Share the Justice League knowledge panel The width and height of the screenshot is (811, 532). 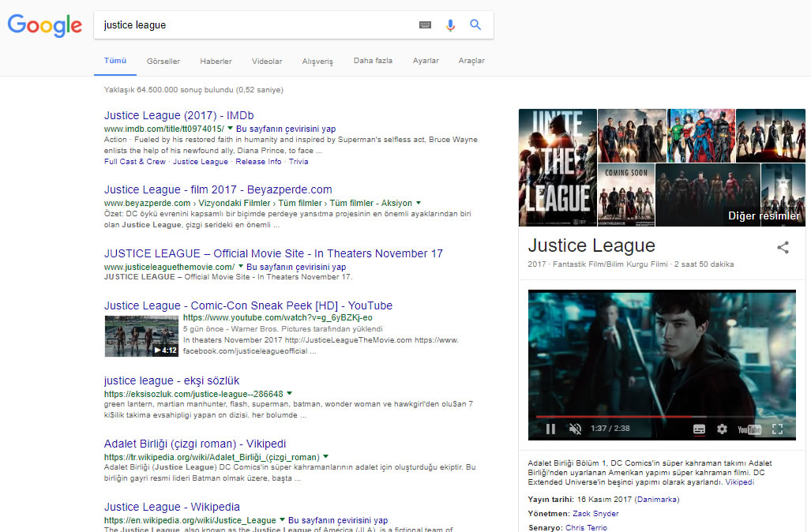783,248
